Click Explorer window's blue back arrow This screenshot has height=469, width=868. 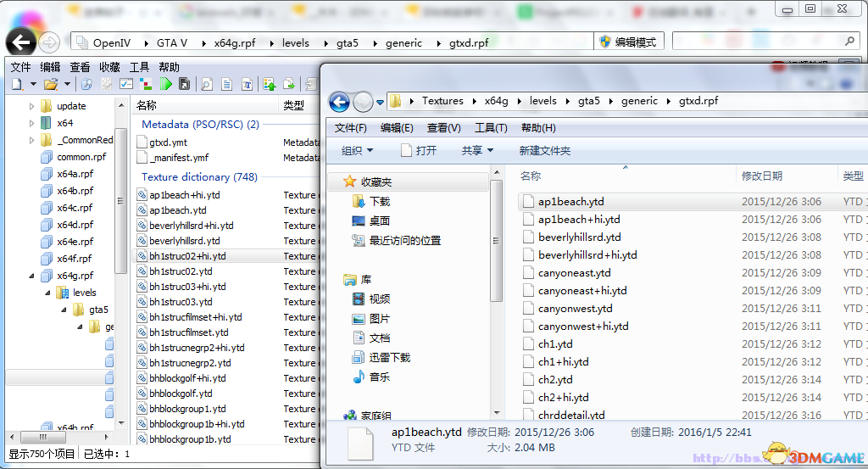pyautogui.click(x=339, y=102)
